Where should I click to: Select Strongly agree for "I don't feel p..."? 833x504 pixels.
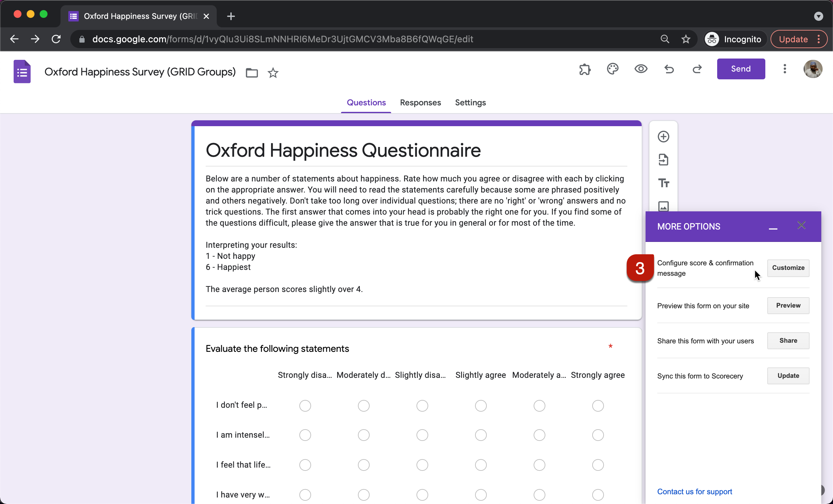(x=598, y=406)
